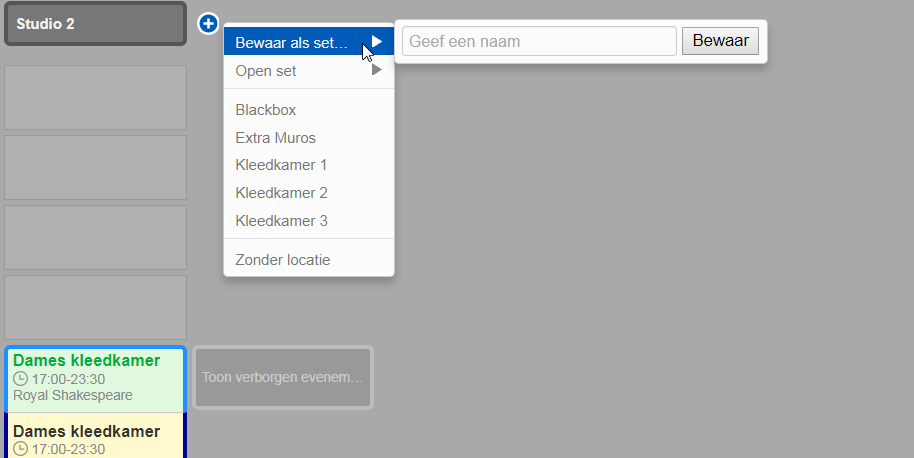
Task: Choose Blackbox from the location list
Action: 266,110
